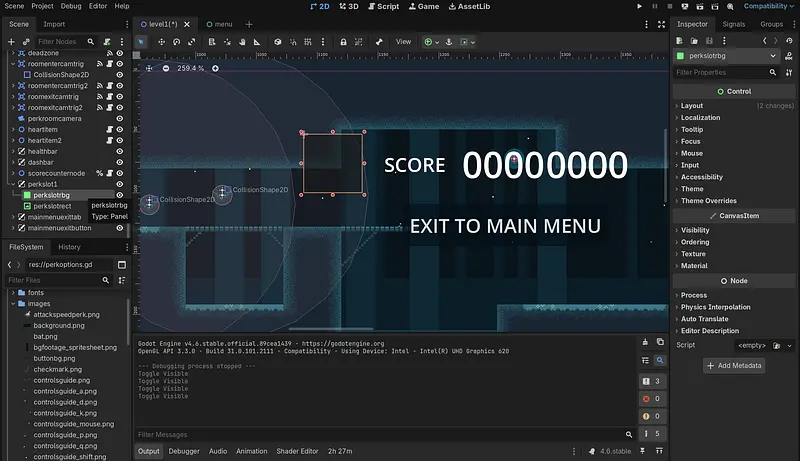Click the lock selected node icon
800x461 pixels.
pyautogui.click(x=343, y=42)
